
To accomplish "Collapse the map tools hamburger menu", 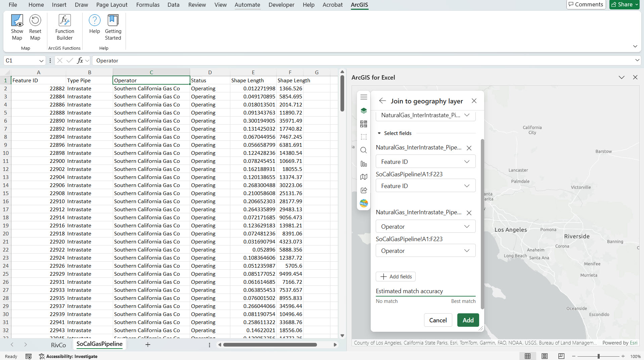I will point(364,97).
